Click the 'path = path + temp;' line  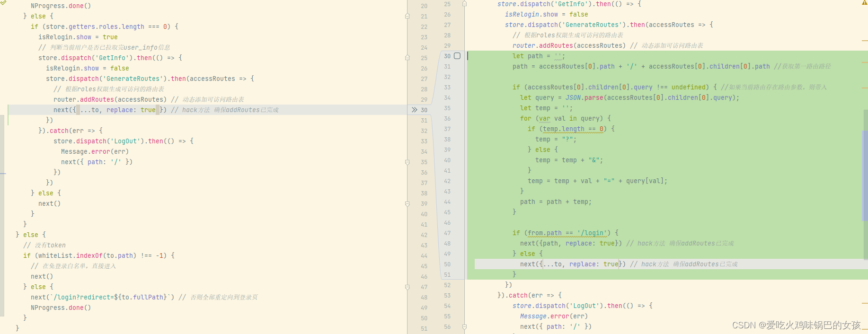pos(556,202)
